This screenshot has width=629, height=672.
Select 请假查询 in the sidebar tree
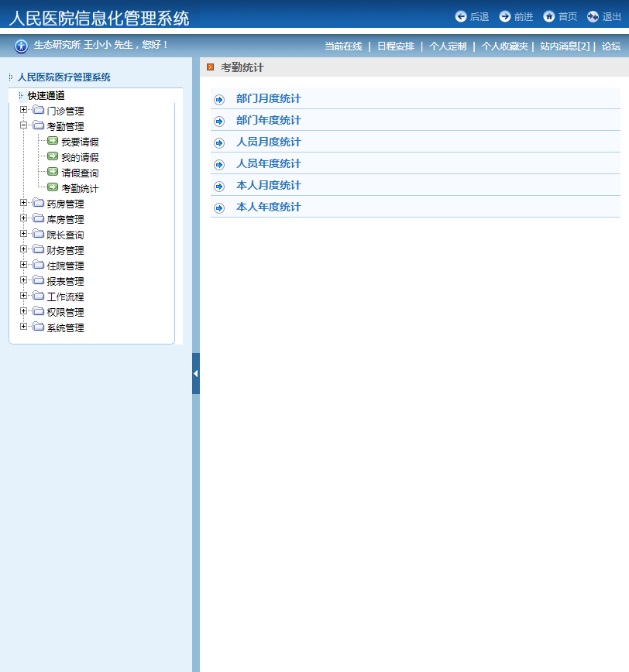tap(80, 173)
